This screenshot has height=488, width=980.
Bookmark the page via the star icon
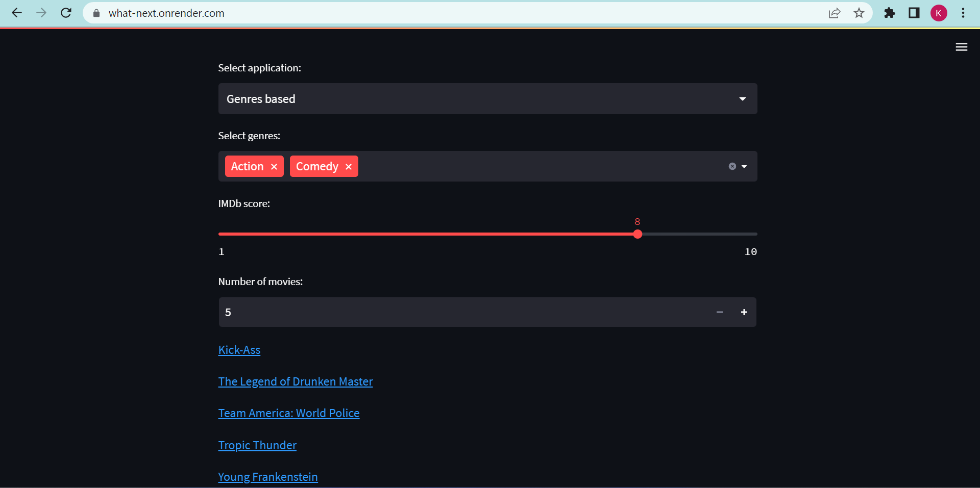[859, 13]
